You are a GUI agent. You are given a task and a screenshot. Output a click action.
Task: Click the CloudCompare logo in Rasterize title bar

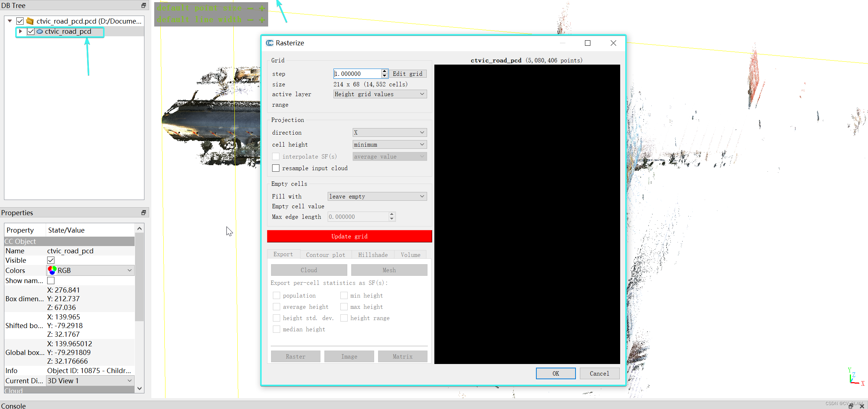[269, 43]
